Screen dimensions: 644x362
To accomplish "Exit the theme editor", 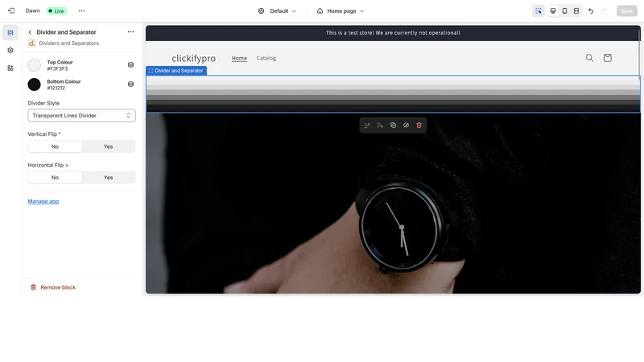I will pos(11,10).
